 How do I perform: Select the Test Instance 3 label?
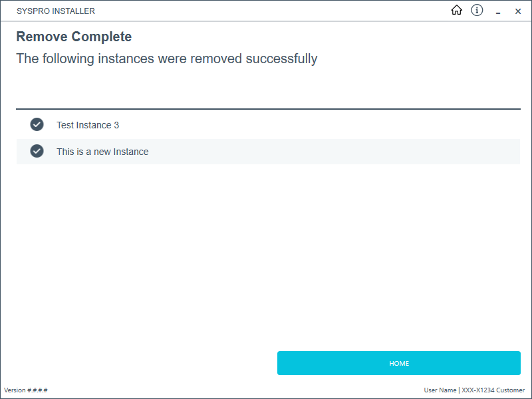coord(88,125)
